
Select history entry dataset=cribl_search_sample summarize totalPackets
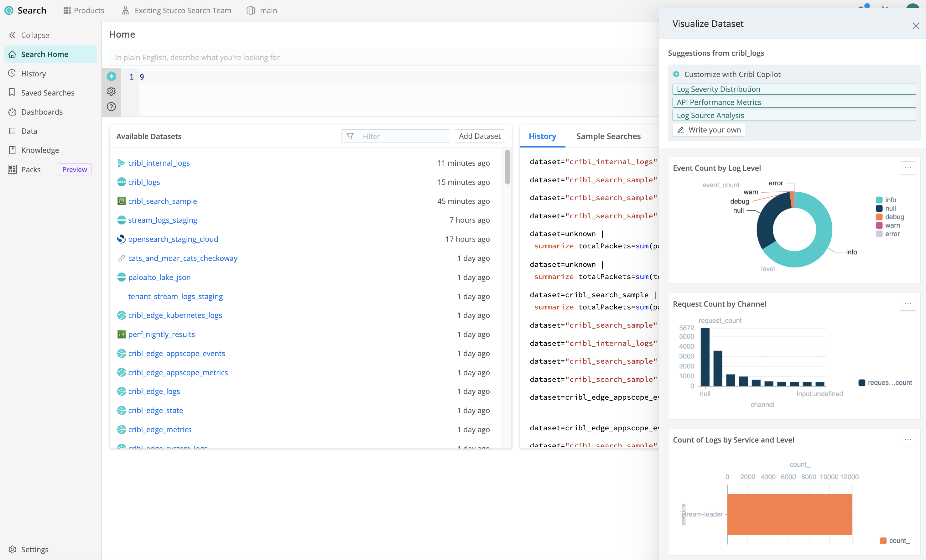coord(594,301)
